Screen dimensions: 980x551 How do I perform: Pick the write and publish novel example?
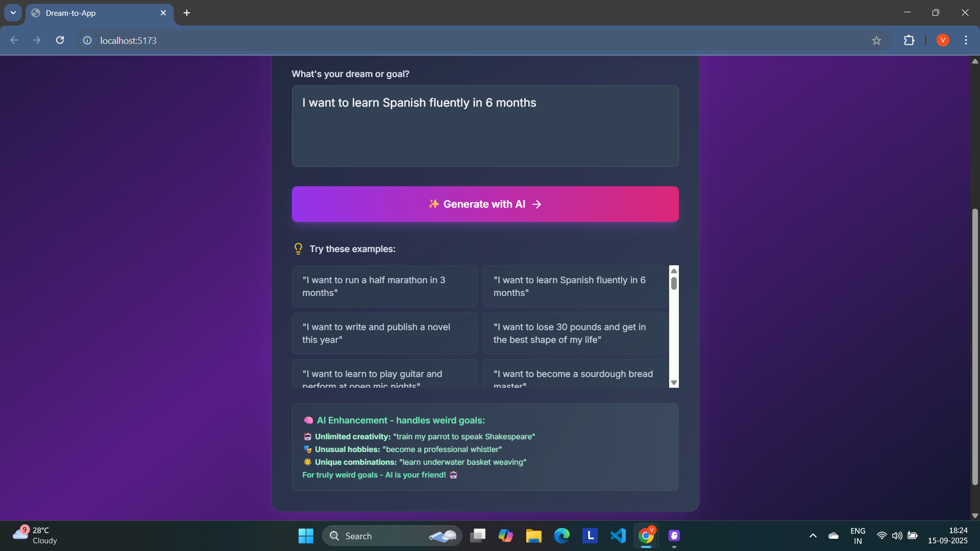coord(384,333)
